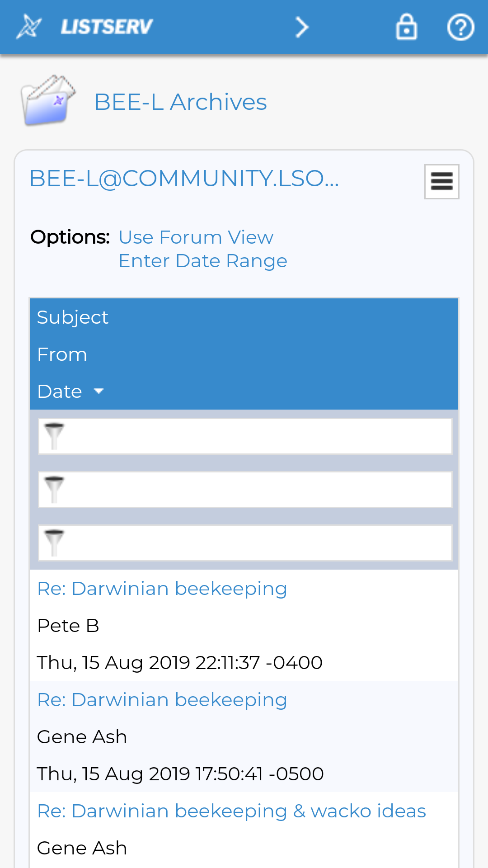This screenshot has width=488, height=868.
Task: Toggle the Date sort arrow
Action: coord(99,391)
